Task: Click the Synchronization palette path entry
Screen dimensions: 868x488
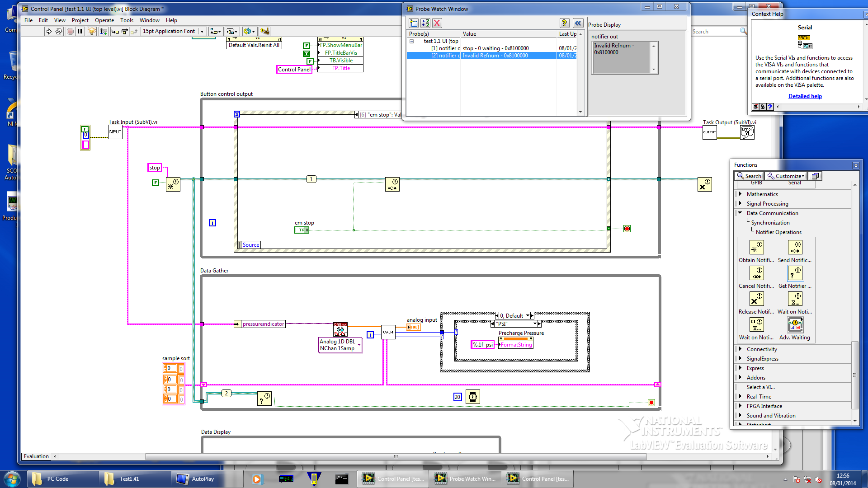Action: point(770,223)
